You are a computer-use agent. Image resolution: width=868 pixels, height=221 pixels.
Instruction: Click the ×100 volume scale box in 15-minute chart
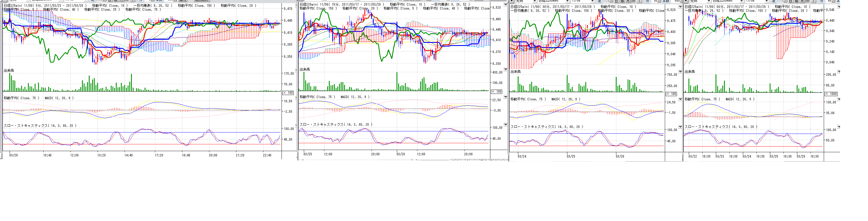(x=497, y=92)
